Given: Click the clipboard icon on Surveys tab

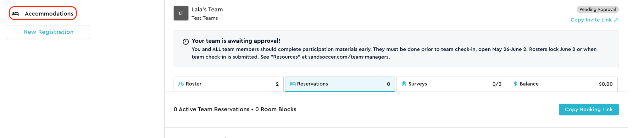Looking at the screenshot, I should 404,84.
